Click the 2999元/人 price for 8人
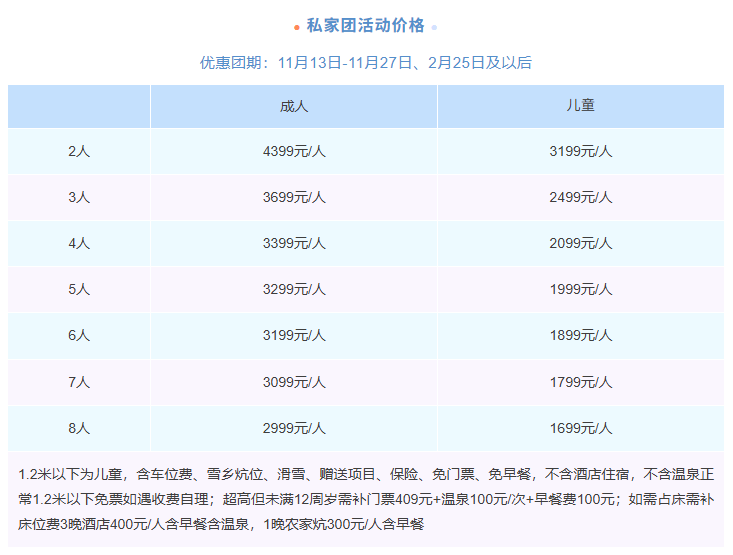Screen dimensions: 733x555 (293, 428)
